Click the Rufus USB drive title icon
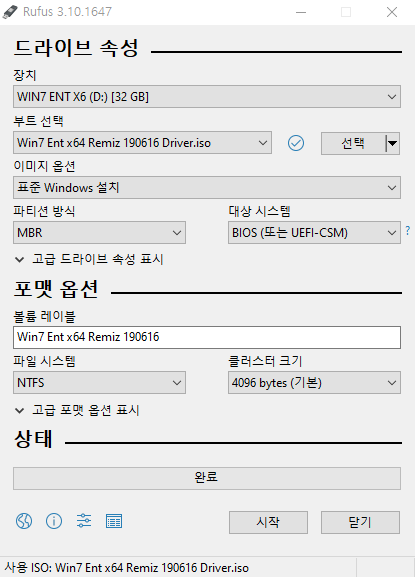This screenshot has height=577, width=415. pyautogui.click(x=10, y=12)
